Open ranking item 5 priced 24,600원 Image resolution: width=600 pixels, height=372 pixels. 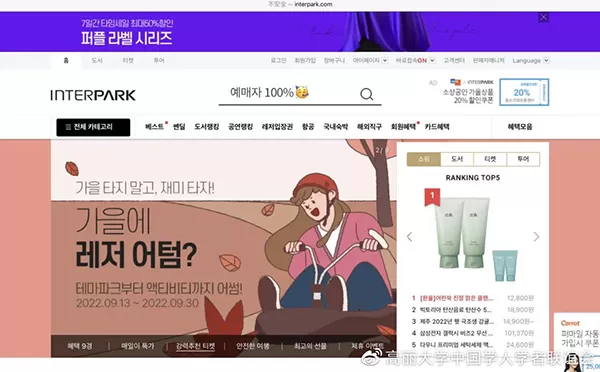[x=473, y=345]
